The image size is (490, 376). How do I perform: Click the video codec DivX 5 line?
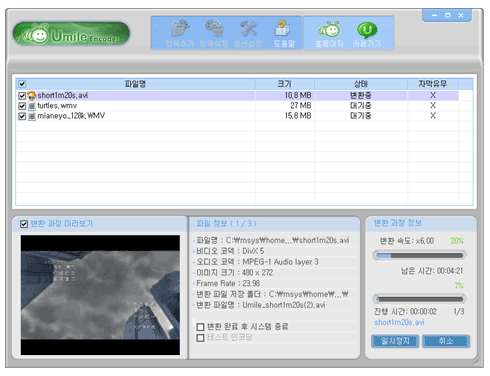[x=230, y=251]
